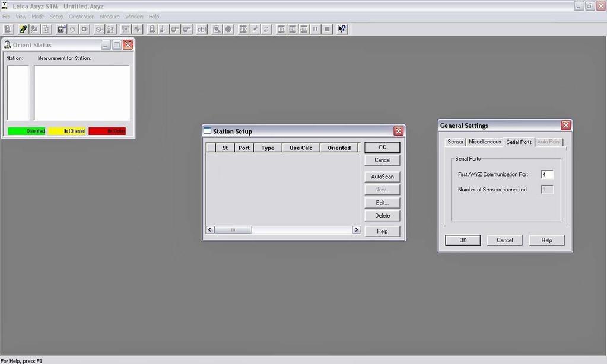Click the Port column header
607x364 pixels.
[244, 148]
